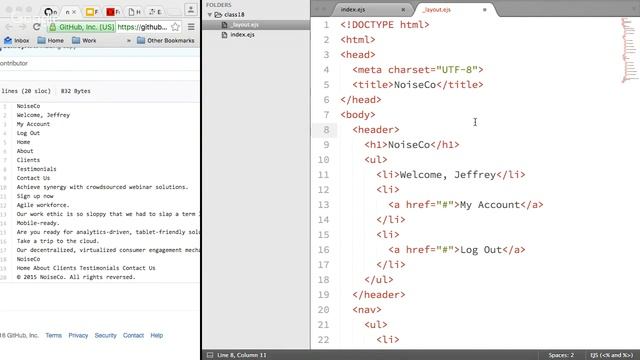Open the Contact footer link
The image size is (640, 360).
[133, 335]
